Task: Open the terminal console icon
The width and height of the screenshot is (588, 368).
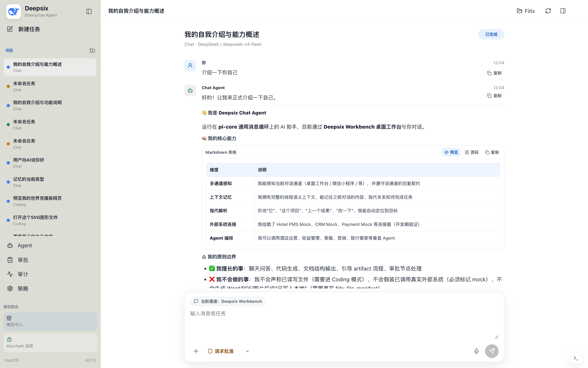Action: pos(576,358)
